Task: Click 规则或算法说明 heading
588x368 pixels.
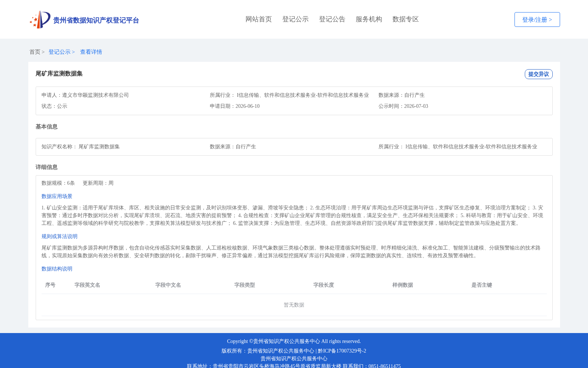Action: pos(60,236)
